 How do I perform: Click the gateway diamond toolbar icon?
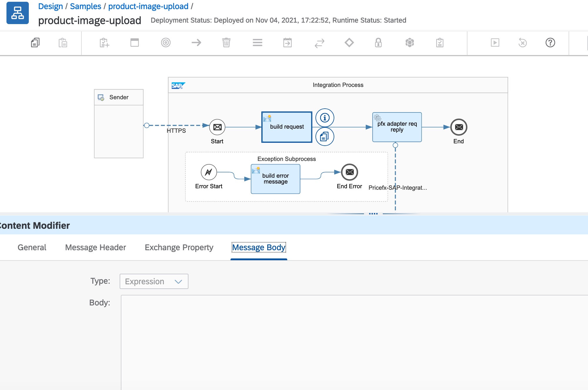[x=349, y=43]
